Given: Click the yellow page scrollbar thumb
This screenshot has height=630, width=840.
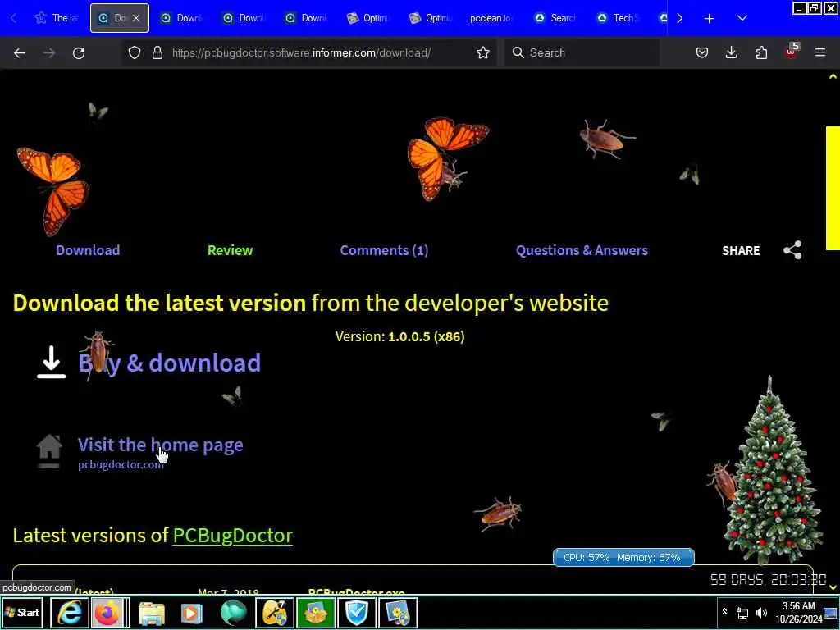Looking at the screenshot, I should tap(833, 188).
